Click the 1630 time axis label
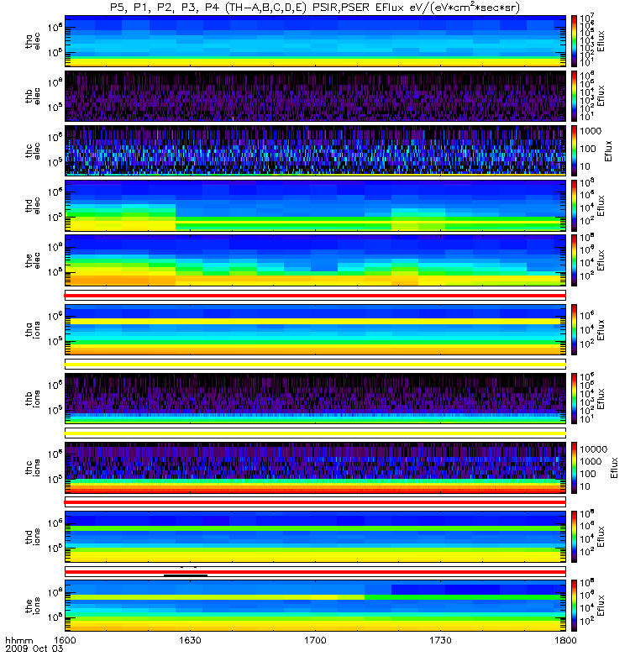 [x=191, y=640]
